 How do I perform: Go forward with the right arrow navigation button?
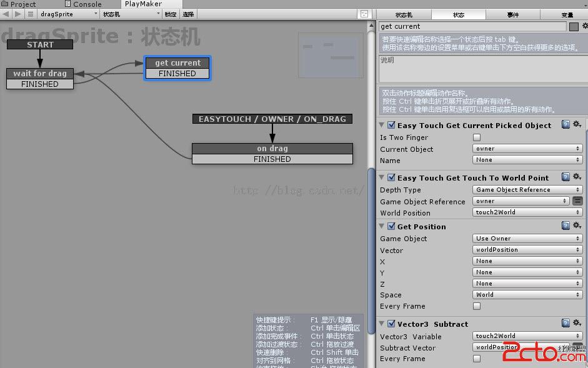coord(18,14)
